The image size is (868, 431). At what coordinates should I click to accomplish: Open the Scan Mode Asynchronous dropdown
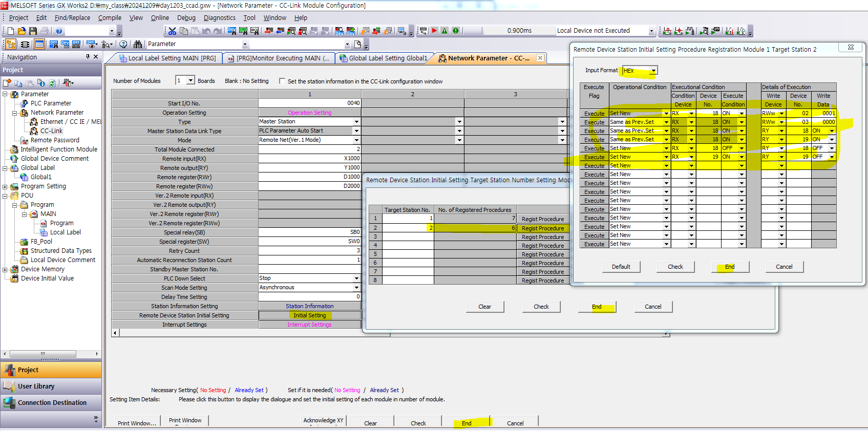356,288
